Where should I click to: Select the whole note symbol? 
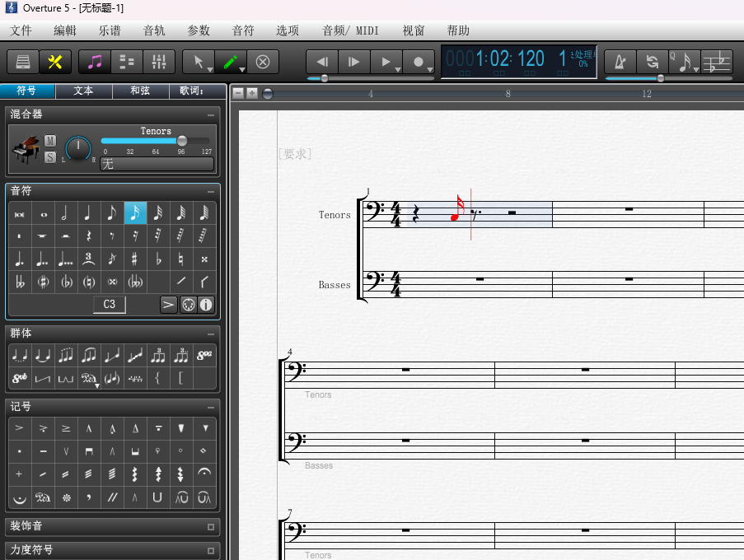pos(43,212)
